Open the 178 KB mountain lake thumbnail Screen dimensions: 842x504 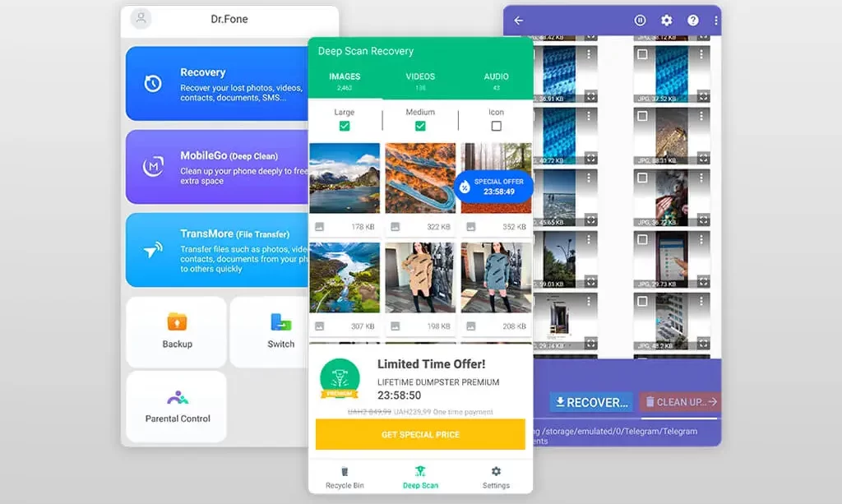[x=345, y=178]
